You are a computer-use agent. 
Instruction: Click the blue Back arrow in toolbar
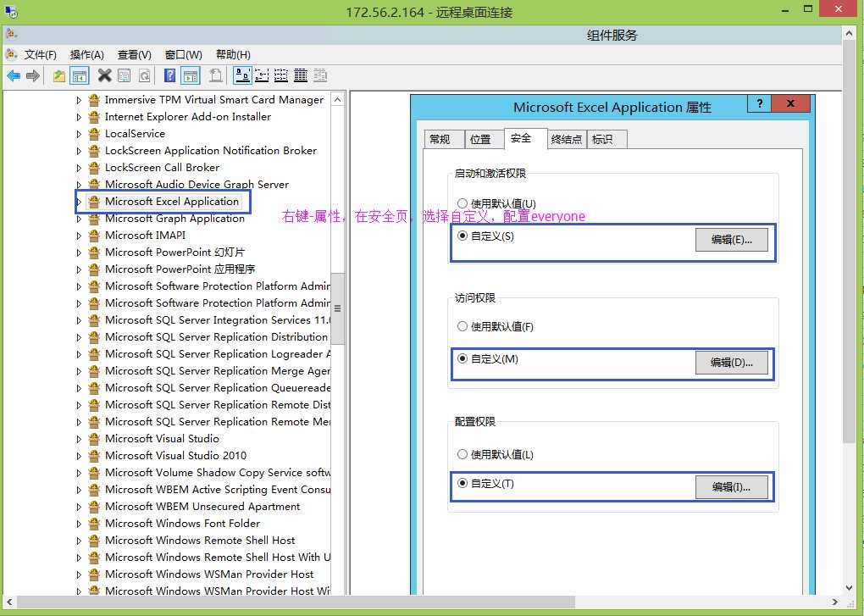[14, 75]
